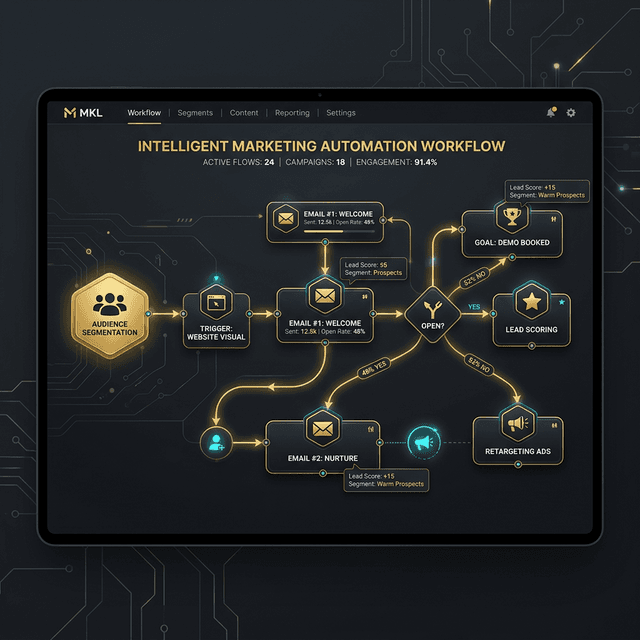Open the Settings tab
This screenshot has width=640, height=640.
(341, 113)
